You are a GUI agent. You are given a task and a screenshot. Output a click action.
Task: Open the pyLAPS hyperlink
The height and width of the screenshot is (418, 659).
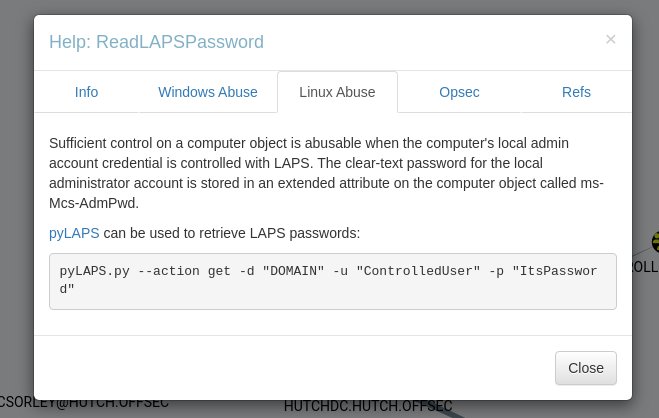click(74, 233)
